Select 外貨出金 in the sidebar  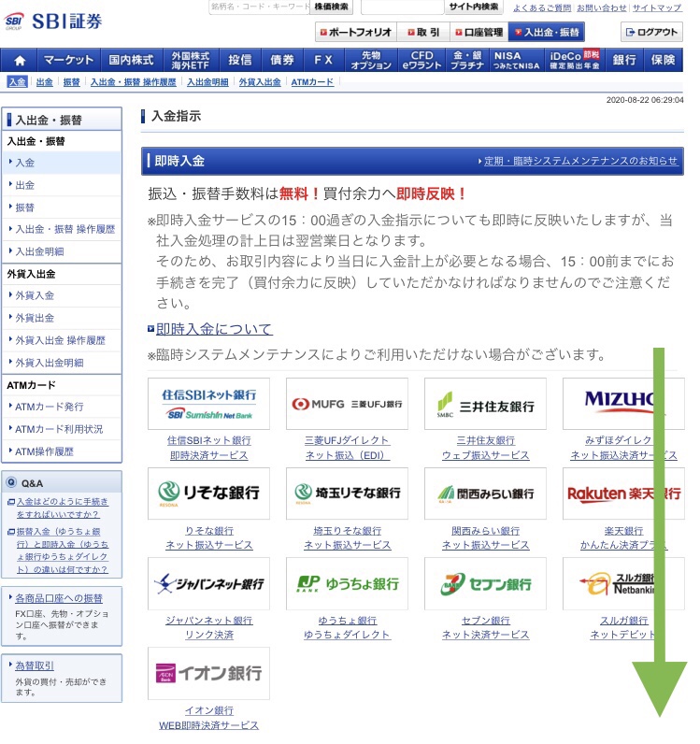coord(62,318)
